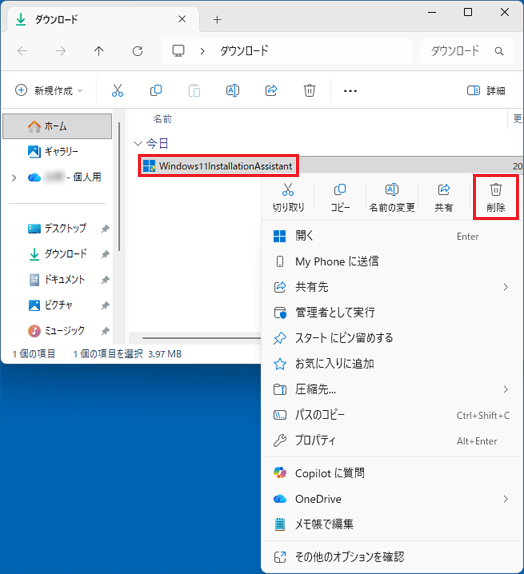
Task: Choose その他のオプションを確認
Action: (x=392, y=557)
